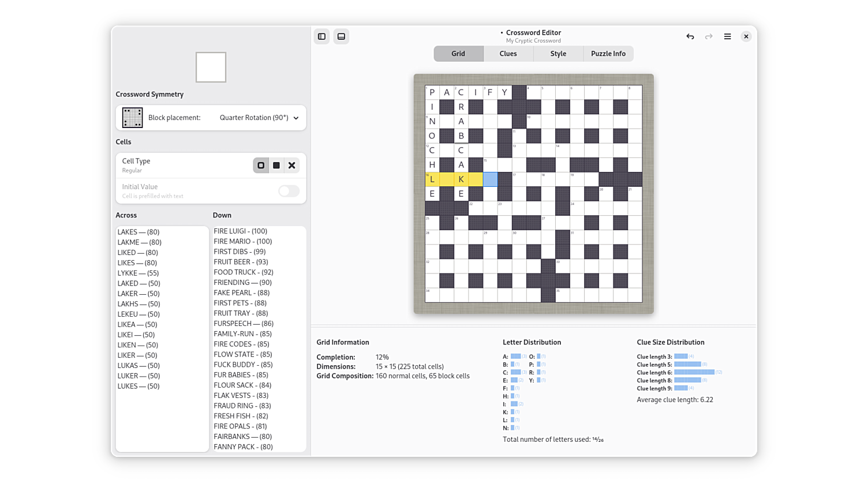Select the null cell type X icon
868x488 pixels.
click(292, 166)
